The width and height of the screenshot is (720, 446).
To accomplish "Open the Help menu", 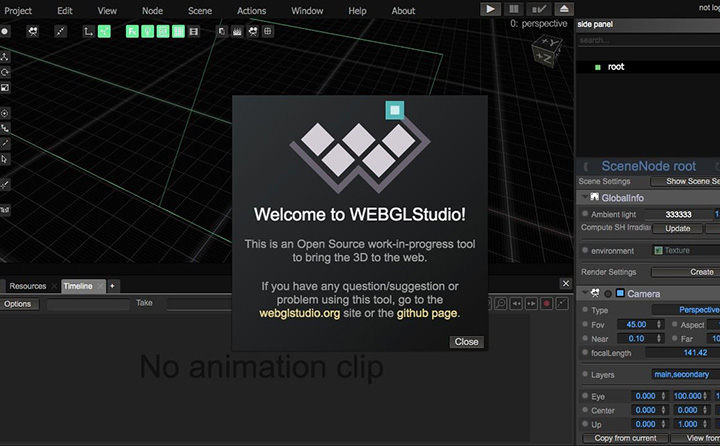I will tap(357, 11).
